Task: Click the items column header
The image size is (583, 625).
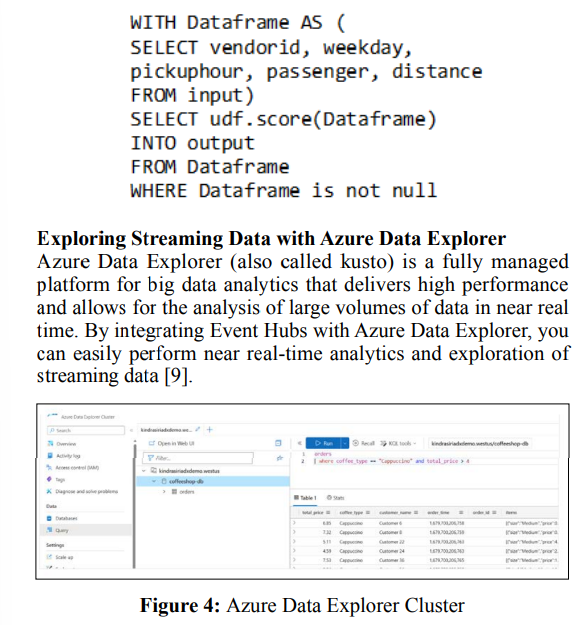Action: (x=511, y=513)
